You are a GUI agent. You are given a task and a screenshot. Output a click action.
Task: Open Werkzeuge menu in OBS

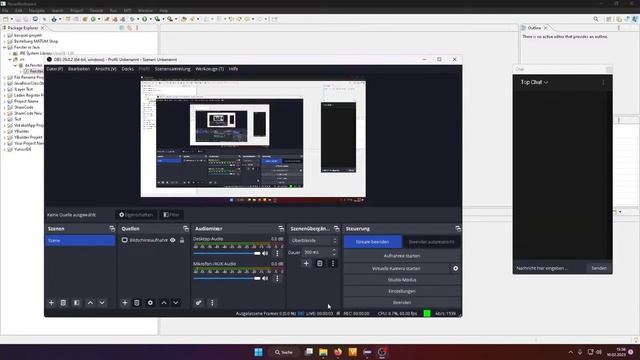click(209, 69)
